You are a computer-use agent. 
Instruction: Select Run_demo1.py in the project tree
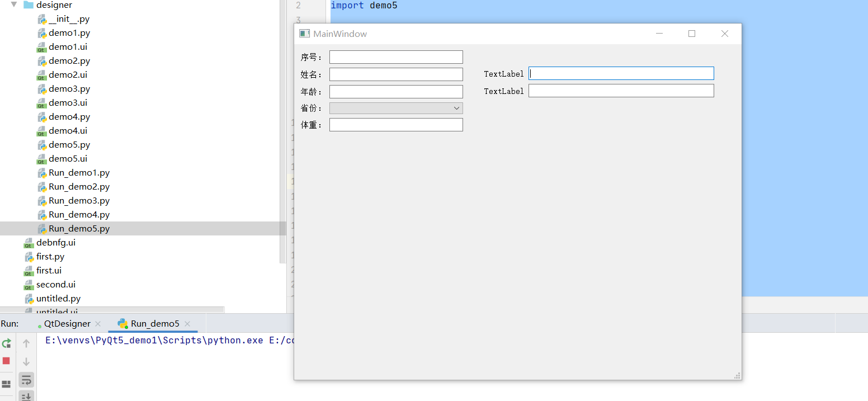pyautogui.click(x=79, y=173)
